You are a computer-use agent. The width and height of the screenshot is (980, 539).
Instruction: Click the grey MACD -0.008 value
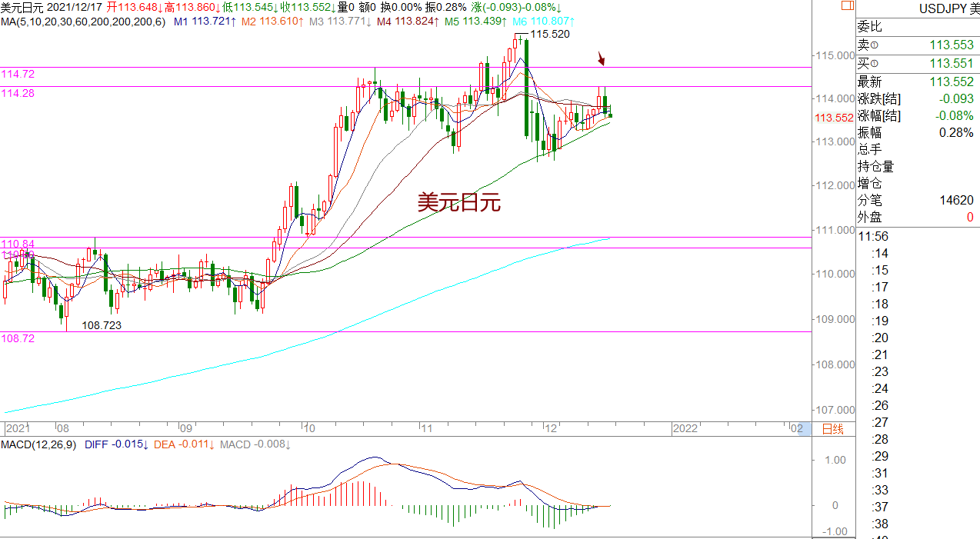pos(256,444)
